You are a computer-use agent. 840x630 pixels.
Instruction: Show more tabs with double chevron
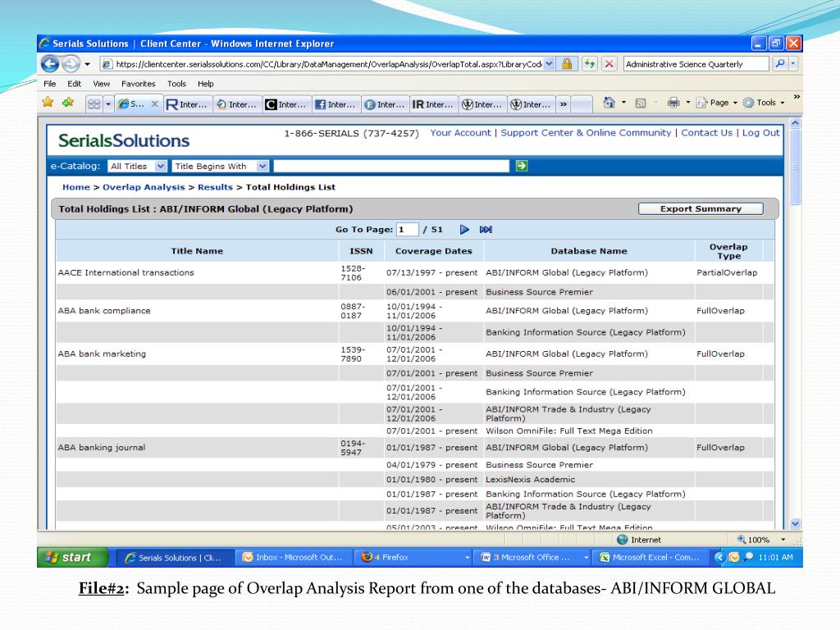(x=563, y=104)
